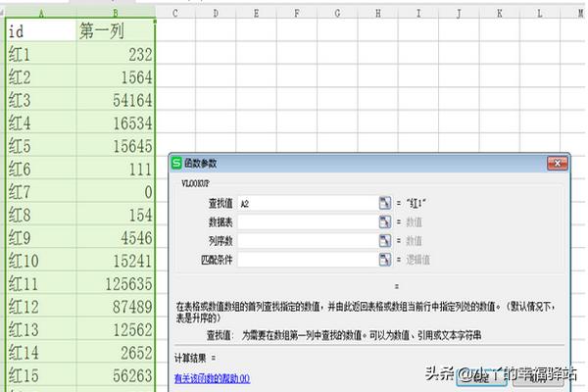
Task: Select column B header
Action: [116, 13]
